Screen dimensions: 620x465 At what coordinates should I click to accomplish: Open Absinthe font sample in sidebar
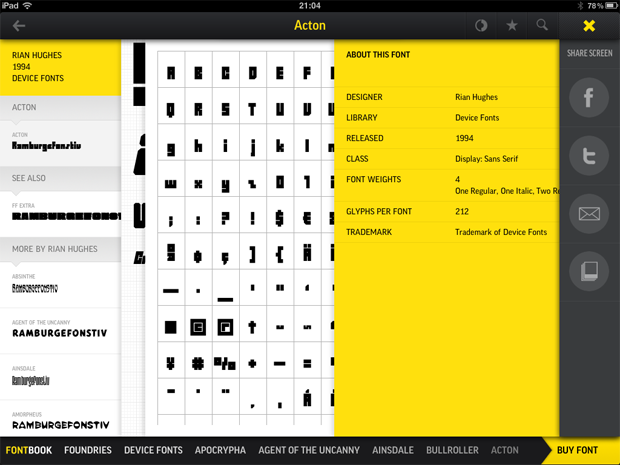pyautogui.click(x=60, y=285)
